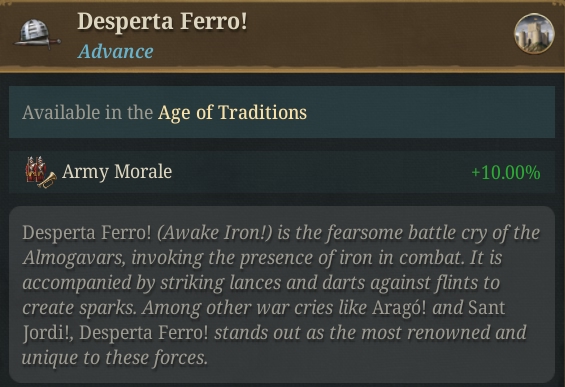Click the Available in the text

[x=88, y=112]
